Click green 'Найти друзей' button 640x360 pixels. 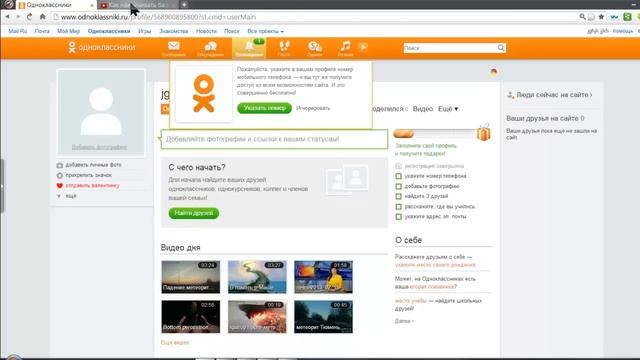coord(194,213)
